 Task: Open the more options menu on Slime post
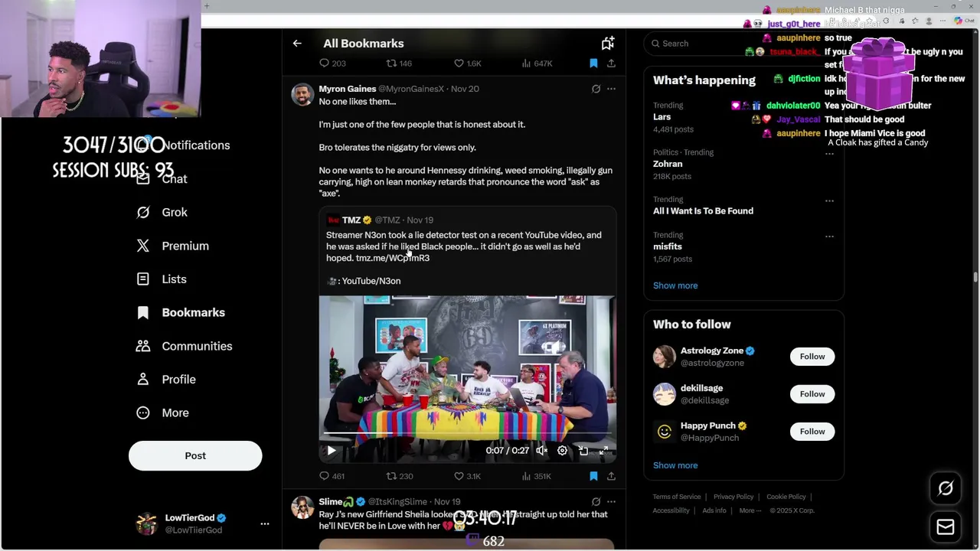click(x=611, y=502)
